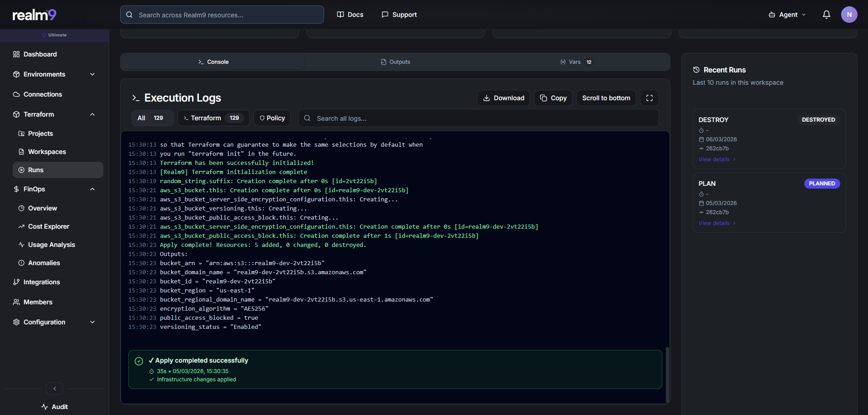Switch to the Outputs tab

395,62
